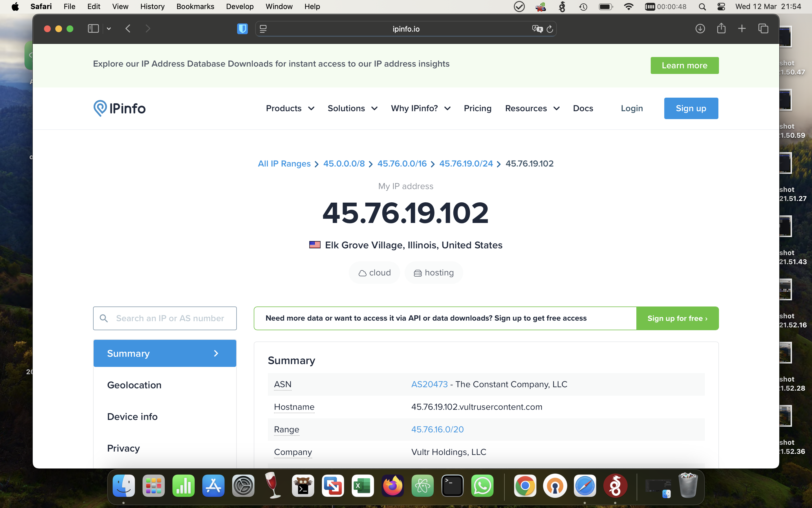Open Launchpad from the Dock
Image resolution: width=812 pixels, height=508 pixels.
[153, 486]
